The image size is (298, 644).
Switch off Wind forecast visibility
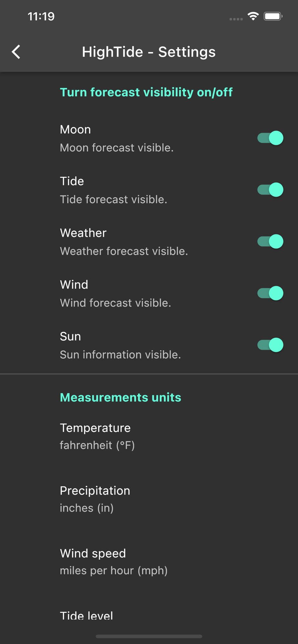(270, 293)
